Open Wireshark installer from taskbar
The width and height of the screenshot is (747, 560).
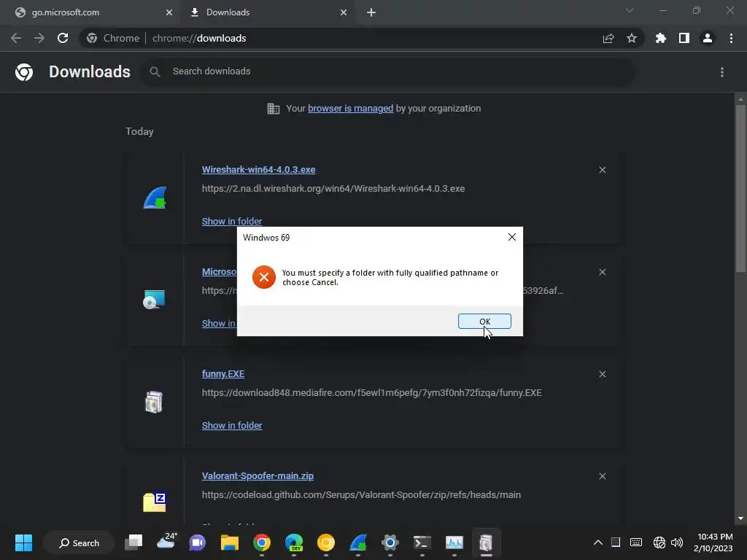[x=358, y=542]
